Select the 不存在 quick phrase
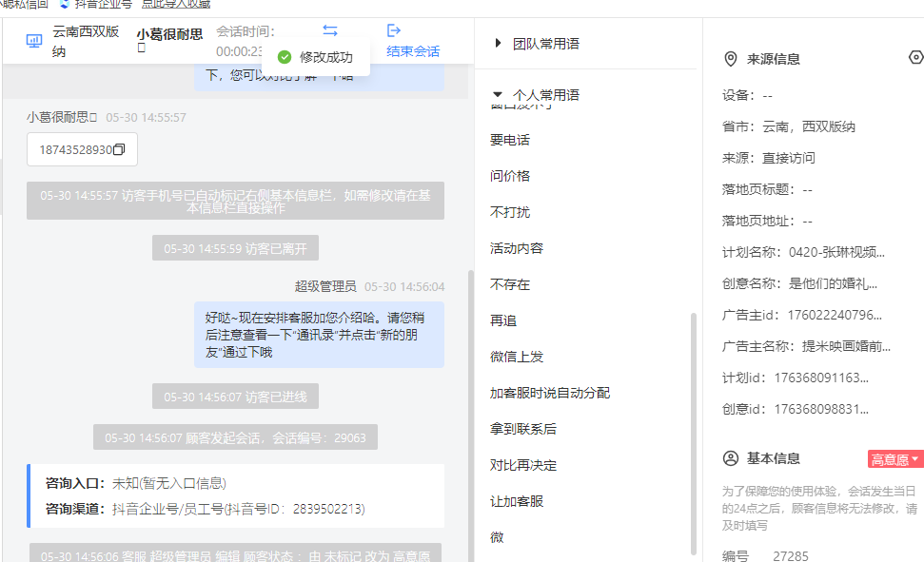This screenshot has height=562, width=924. point(510,284)
